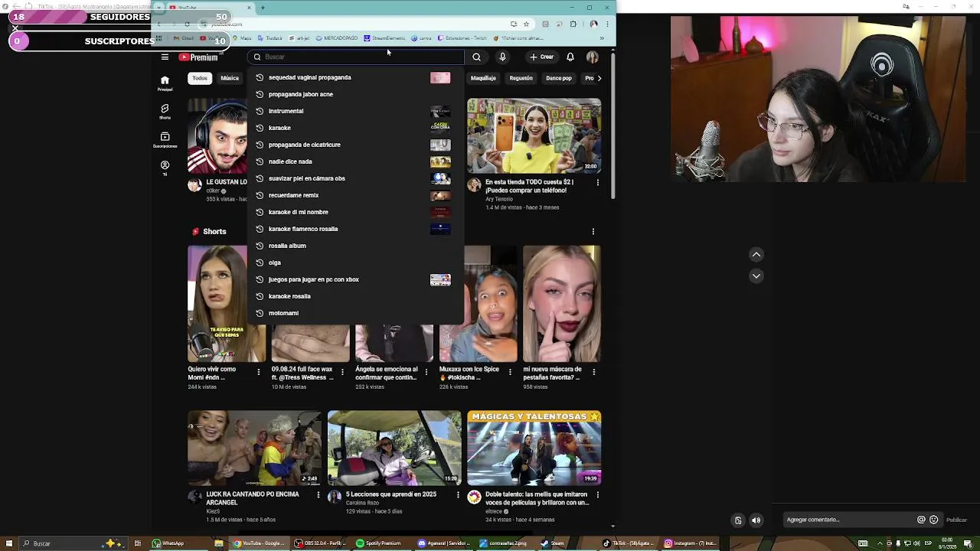Open the MERCADOPAGO bookmark
The height and width of the screenshot is (551, 980).
click(x=337, y=38)
